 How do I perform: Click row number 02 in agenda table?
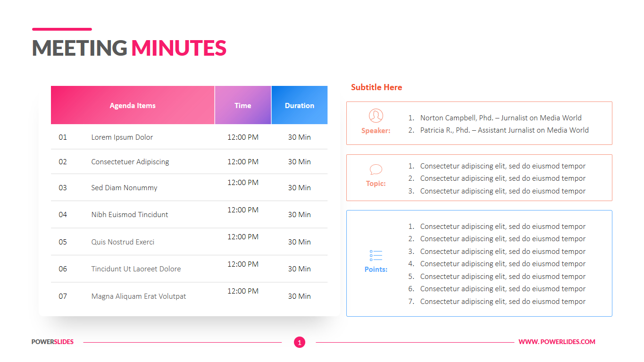63,162
